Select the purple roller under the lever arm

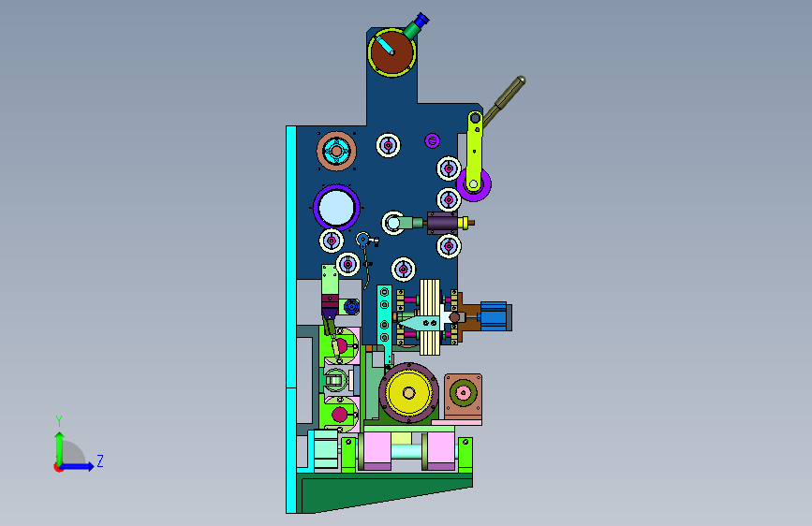(x=474, y=186)
